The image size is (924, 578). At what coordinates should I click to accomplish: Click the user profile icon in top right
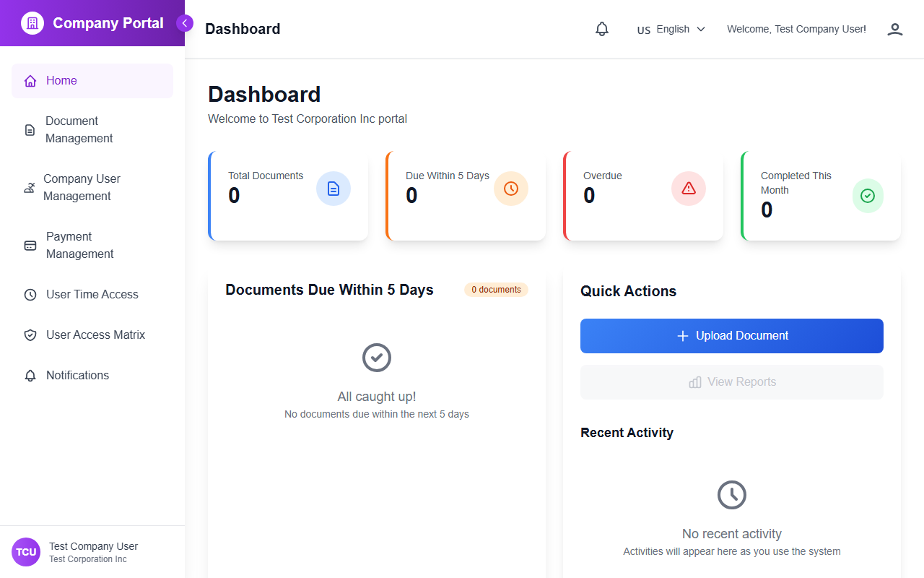894,29
